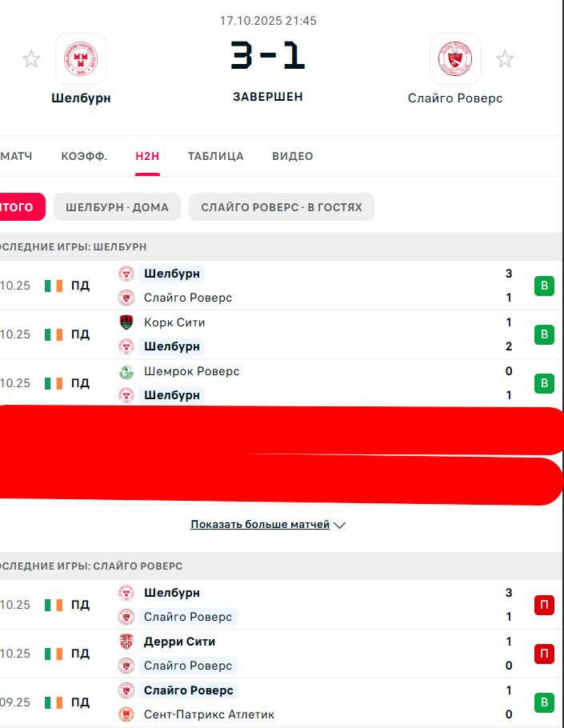Click green В badge on Корк Сити match
This screenshot has width=564, height=728.
pos(544,334)
